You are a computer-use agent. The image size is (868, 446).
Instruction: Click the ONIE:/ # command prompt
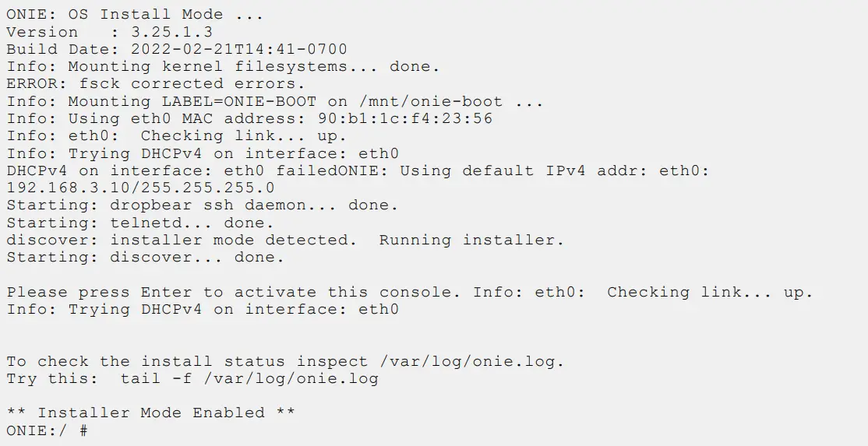pyautogui.click(x=47, y=430)
